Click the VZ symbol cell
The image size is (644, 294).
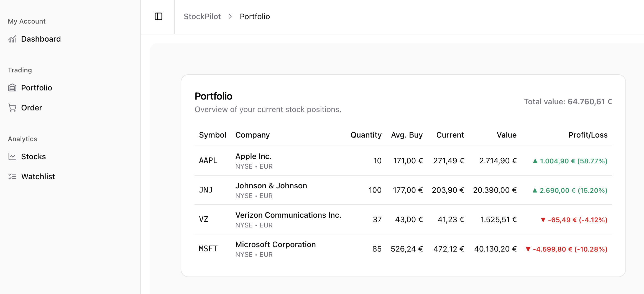[204, 220]
